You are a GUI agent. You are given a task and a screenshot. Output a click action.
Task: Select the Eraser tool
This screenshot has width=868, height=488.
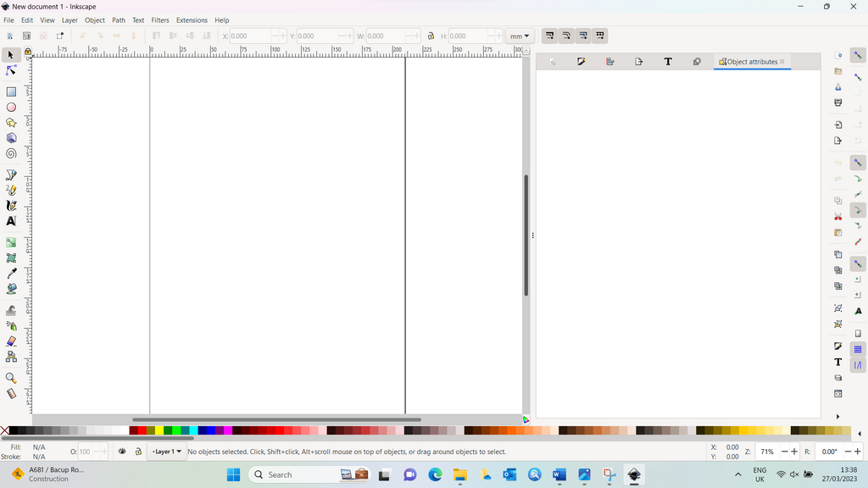coord(11,341)
